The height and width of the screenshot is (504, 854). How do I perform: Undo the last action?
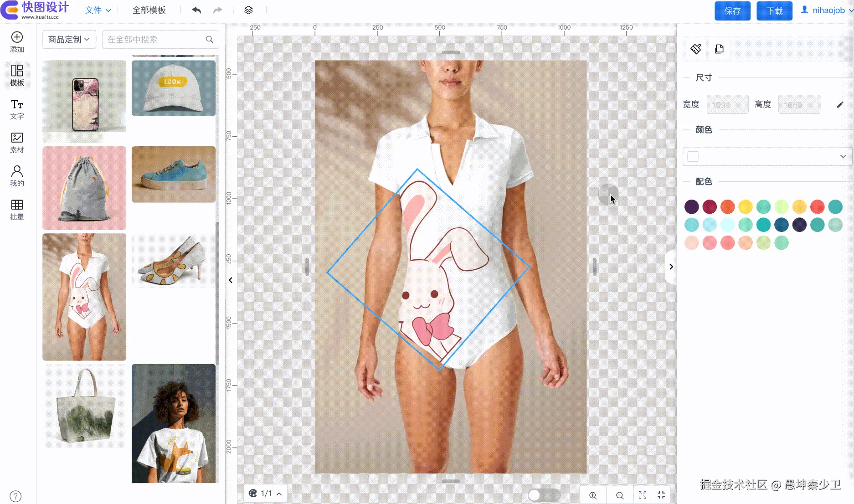pos(196,10)
